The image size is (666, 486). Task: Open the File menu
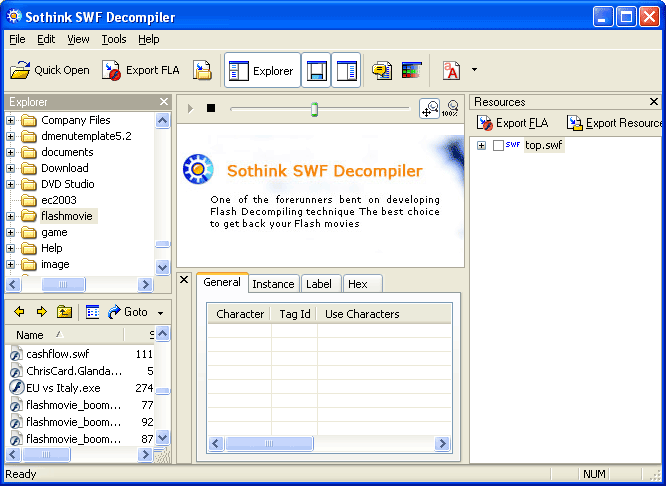[17, 39]
